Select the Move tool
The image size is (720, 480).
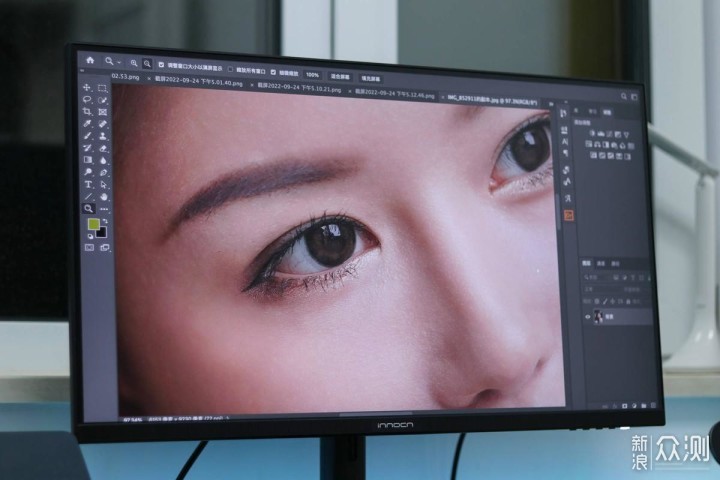[86, 87]
